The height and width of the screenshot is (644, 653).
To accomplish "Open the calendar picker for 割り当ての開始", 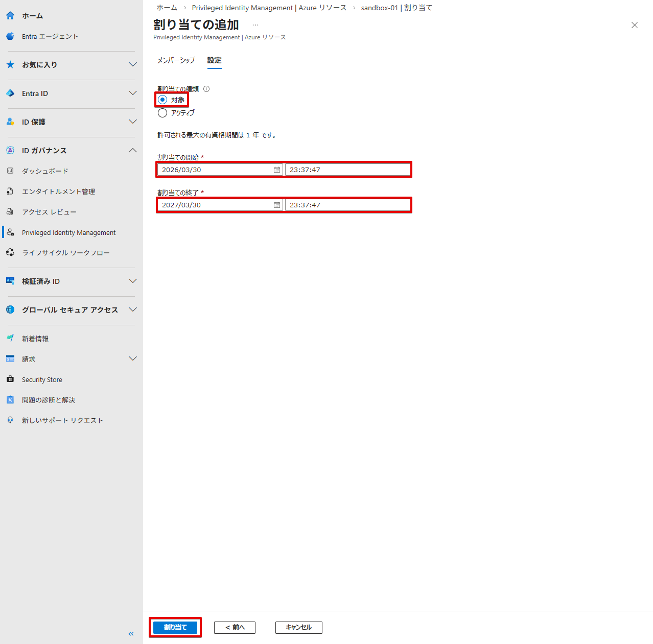I will [x=276, y=169].
